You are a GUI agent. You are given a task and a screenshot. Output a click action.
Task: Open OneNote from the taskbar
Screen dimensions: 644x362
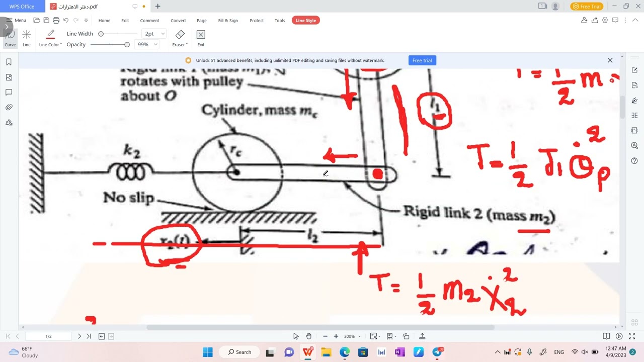(x=400, y=352)
